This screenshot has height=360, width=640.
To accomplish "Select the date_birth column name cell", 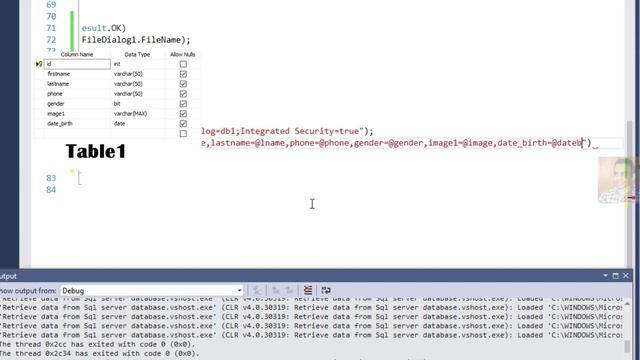I will [77, 124].
